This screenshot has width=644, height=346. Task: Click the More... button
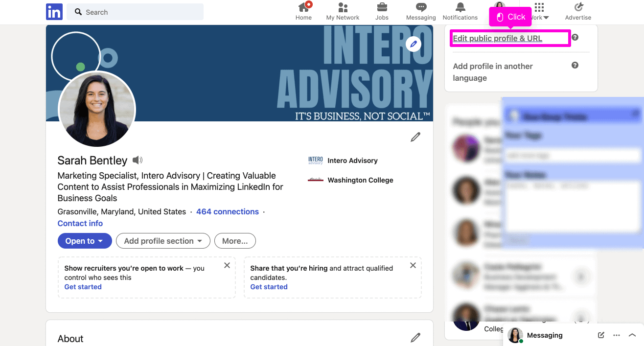tap(235, 241)
